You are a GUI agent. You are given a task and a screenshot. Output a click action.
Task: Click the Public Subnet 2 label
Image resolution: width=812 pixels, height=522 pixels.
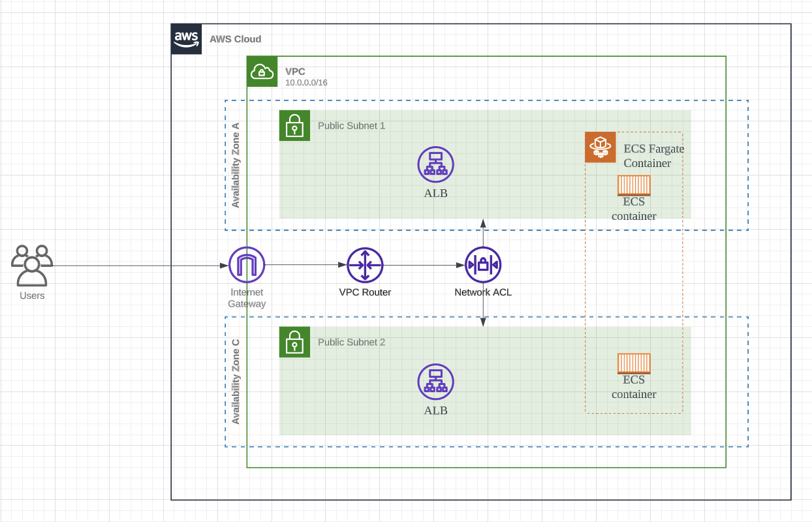[351, 342]
